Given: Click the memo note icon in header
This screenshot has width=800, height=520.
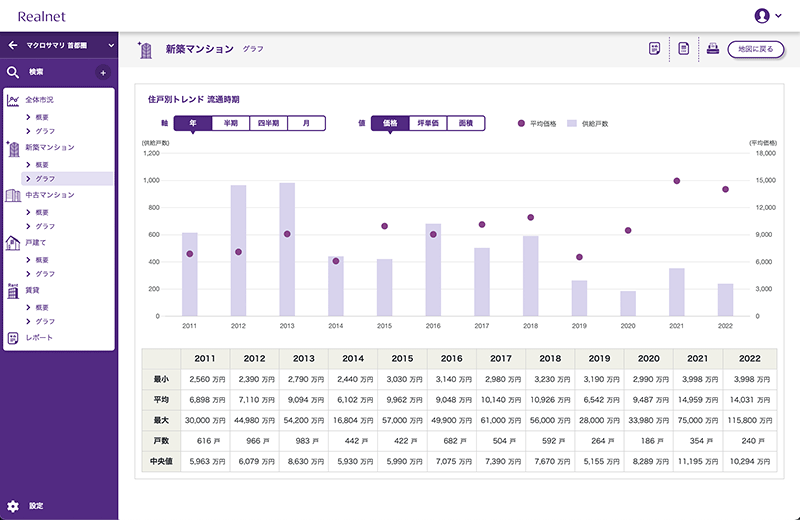Looking at the screenshot, I should [655, 48].
